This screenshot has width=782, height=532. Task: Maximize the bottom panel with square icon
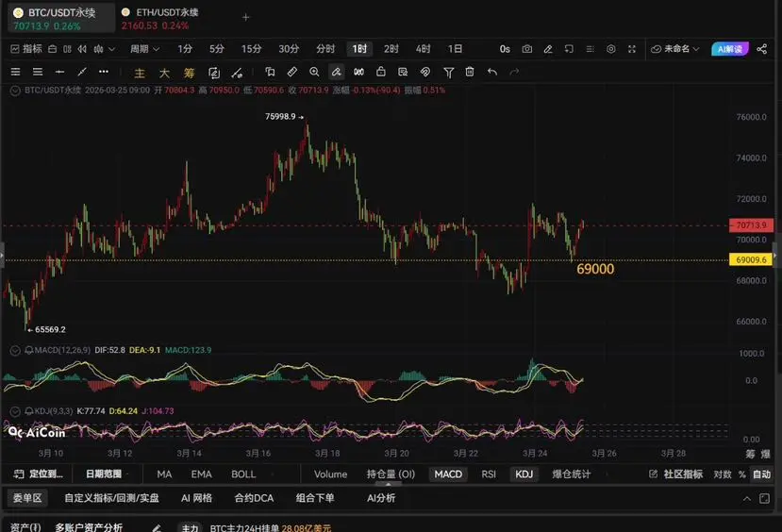[x=764, y=499]
